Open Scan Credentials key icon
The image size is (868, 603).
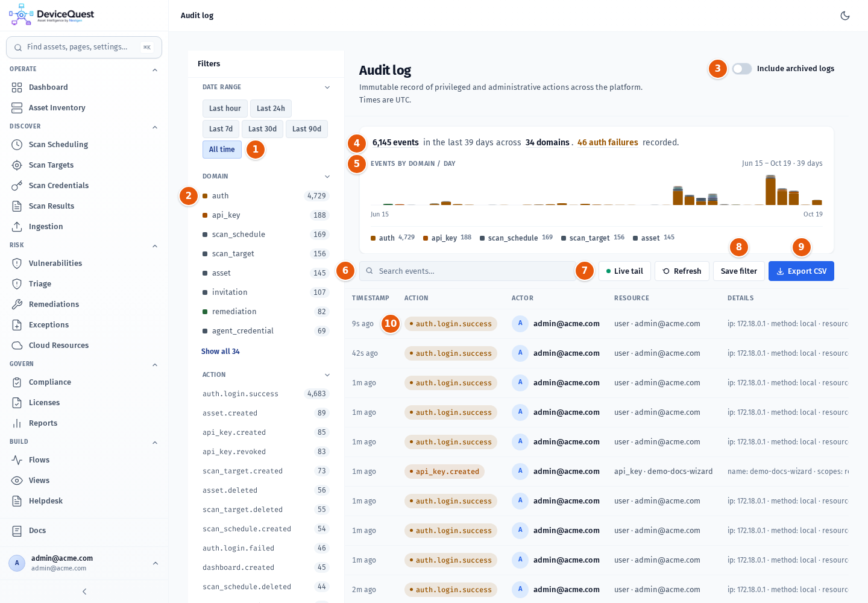(17, 186)
